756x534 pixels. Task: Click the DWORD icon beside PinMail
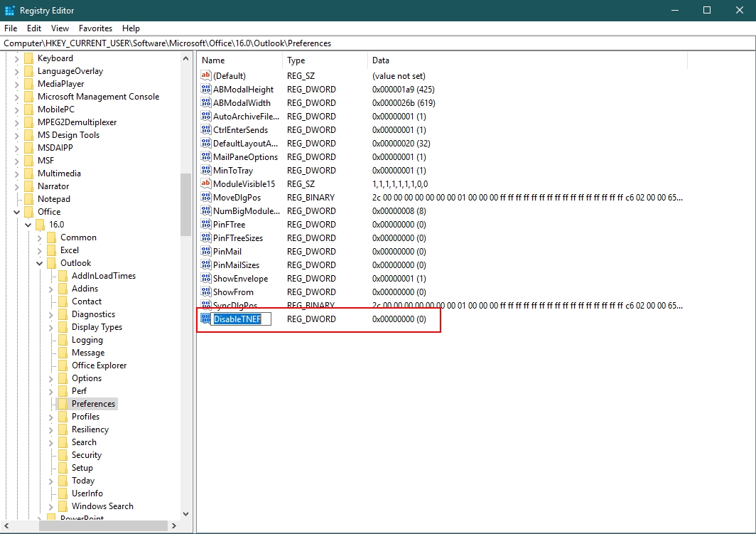(206, 252)
